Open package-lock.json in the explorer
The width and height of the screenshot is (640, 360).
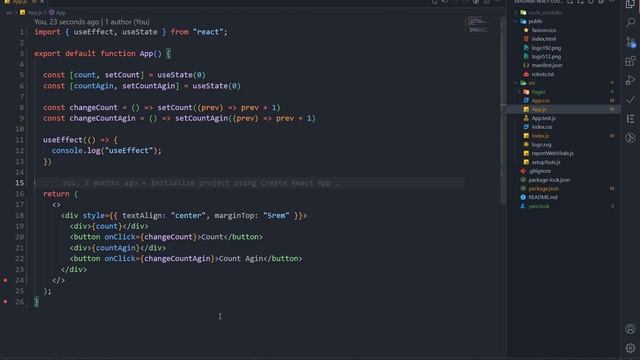tap(549, 180)
